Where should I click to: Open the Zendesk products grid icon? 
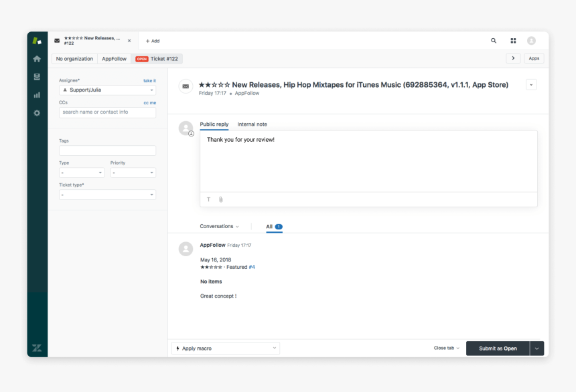click(513, 41)
